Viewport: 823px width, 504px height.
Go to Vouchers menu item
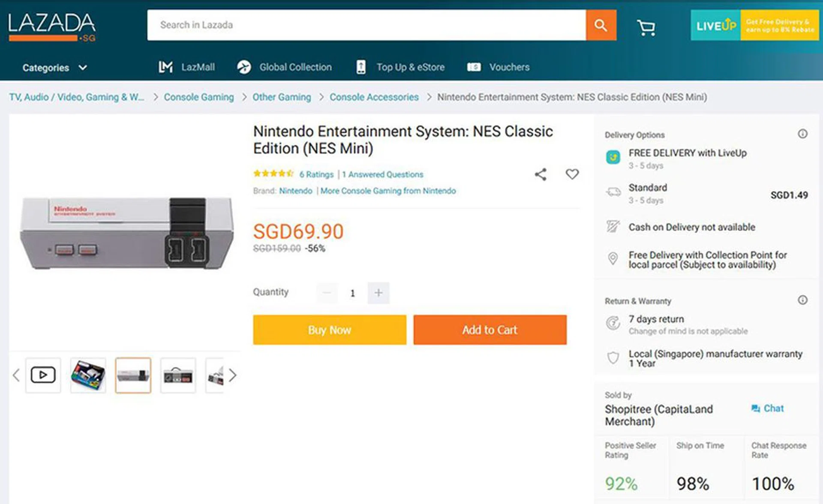click(x=499, y=67)
